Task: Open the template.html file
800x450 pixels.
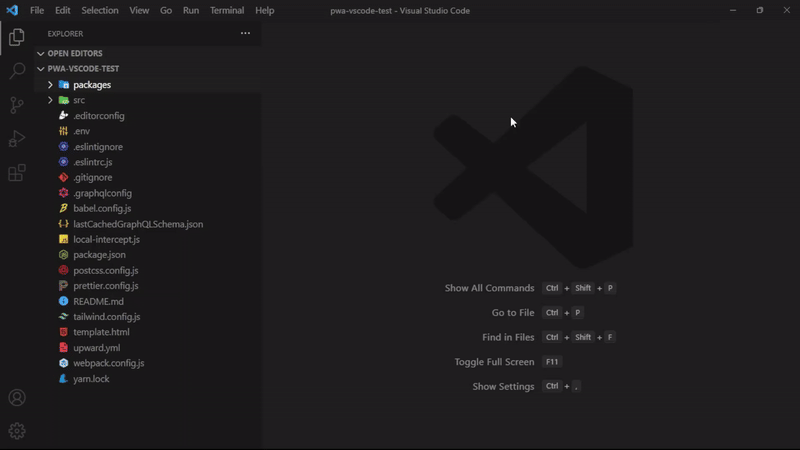Action: [102, 332]
